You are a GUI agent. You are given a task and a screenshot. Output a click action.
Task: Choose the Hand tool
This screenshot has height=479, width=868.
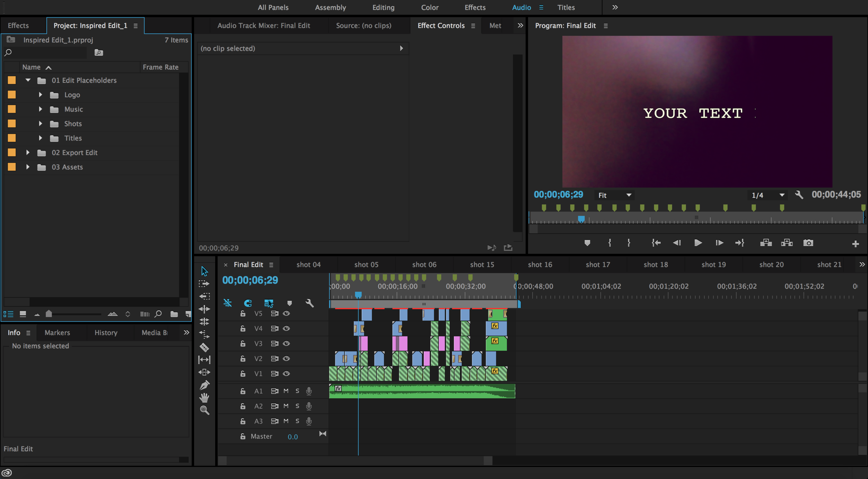click(204, 397)
